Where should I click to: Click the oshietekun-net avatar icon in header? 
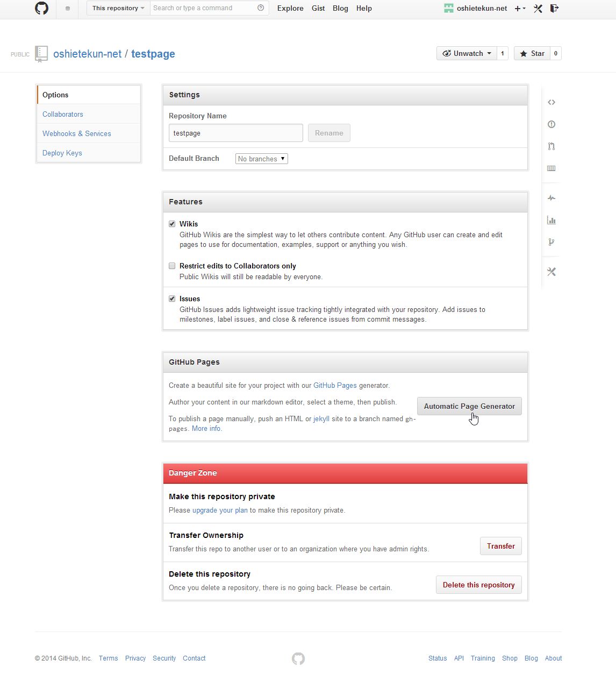(x=449, y=8)
